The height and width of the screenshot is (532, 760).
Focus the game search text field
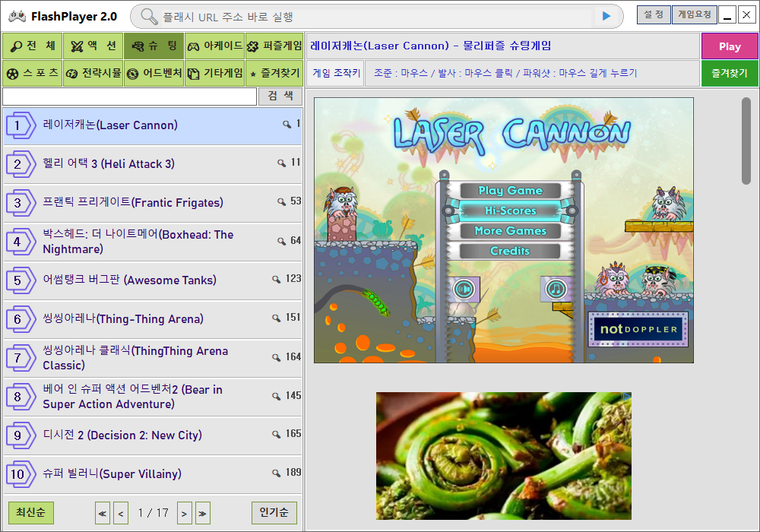tap(129, 97)
